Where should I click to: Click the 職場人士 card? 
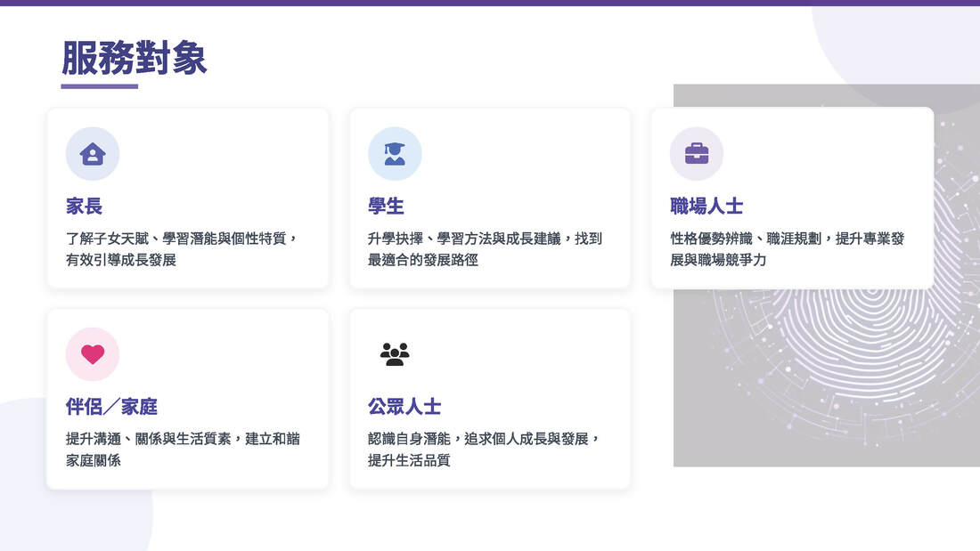click(791, 198)
